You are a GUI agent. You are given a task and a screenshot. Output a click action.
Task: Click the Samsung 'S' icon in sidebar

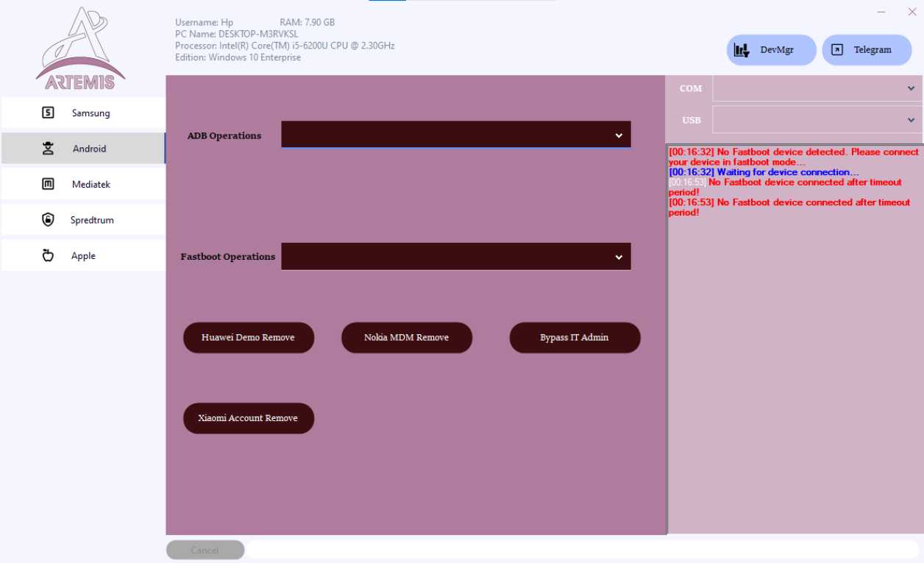point(48,113)
